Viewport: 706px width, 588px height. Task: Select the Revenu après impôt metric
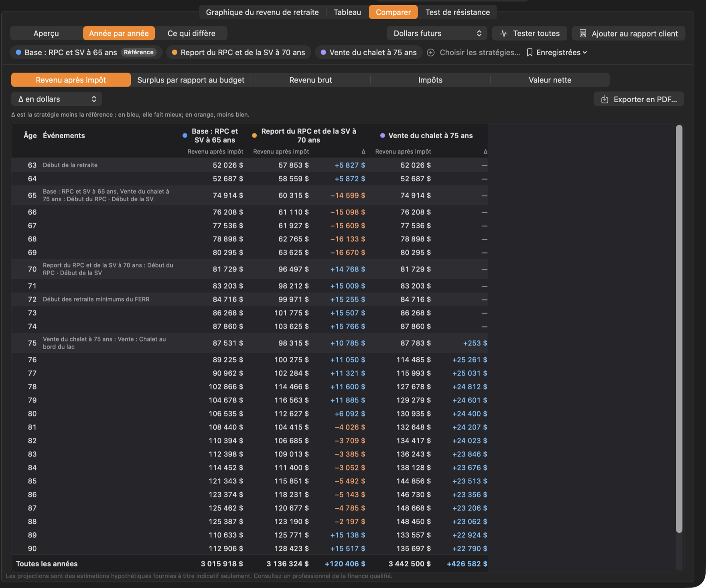[71, 80]
